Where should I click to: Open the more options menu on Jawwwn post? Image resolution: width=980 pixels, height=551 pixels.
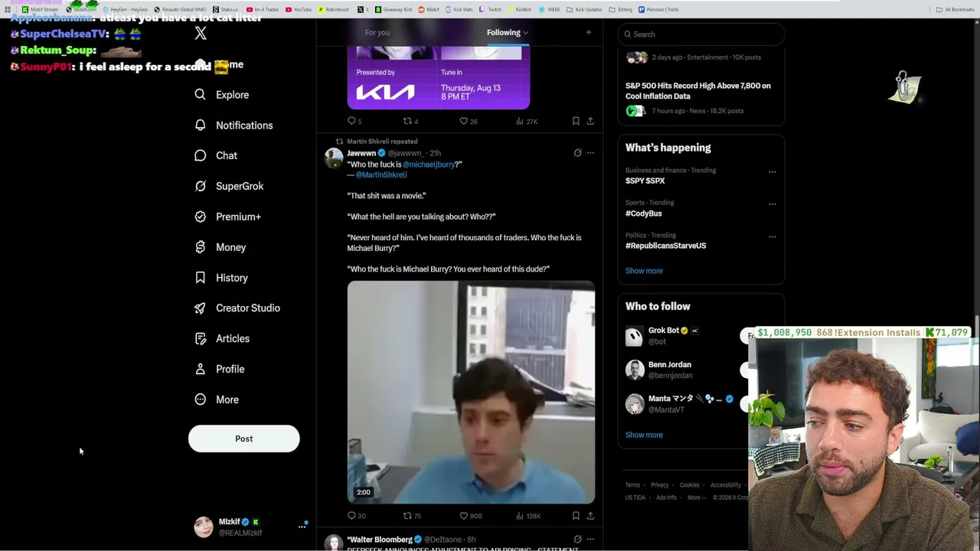tap(590, 153)
